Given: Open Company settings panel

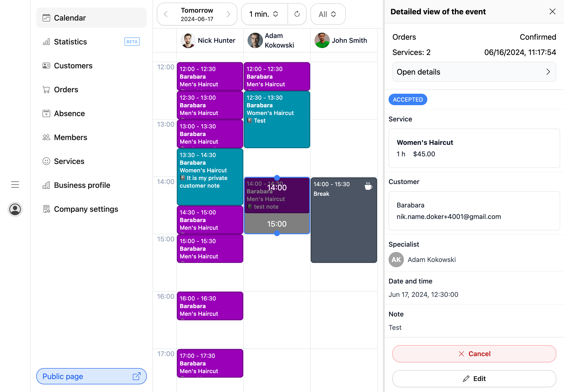Looking at the screenshot, I should [86, 209].
